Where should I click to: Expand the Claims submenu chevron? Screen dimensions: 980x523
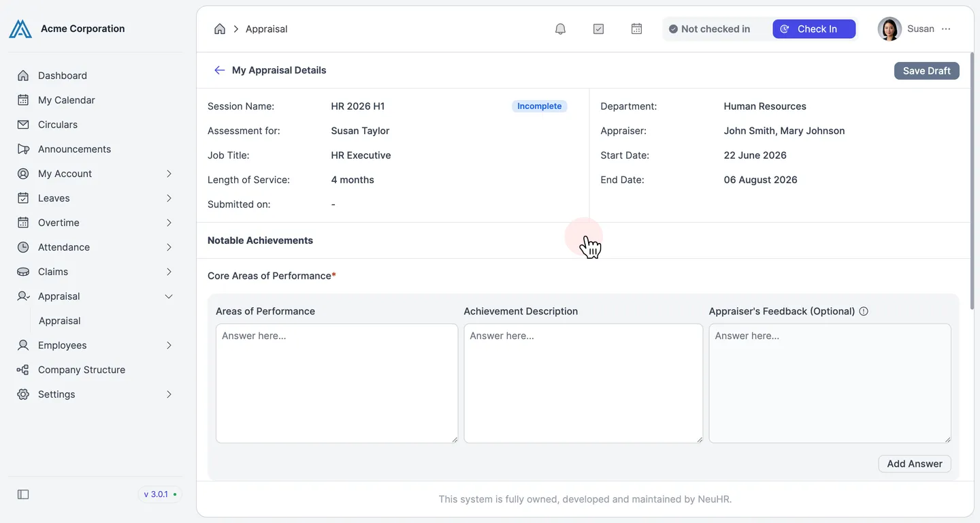point(169,272)
